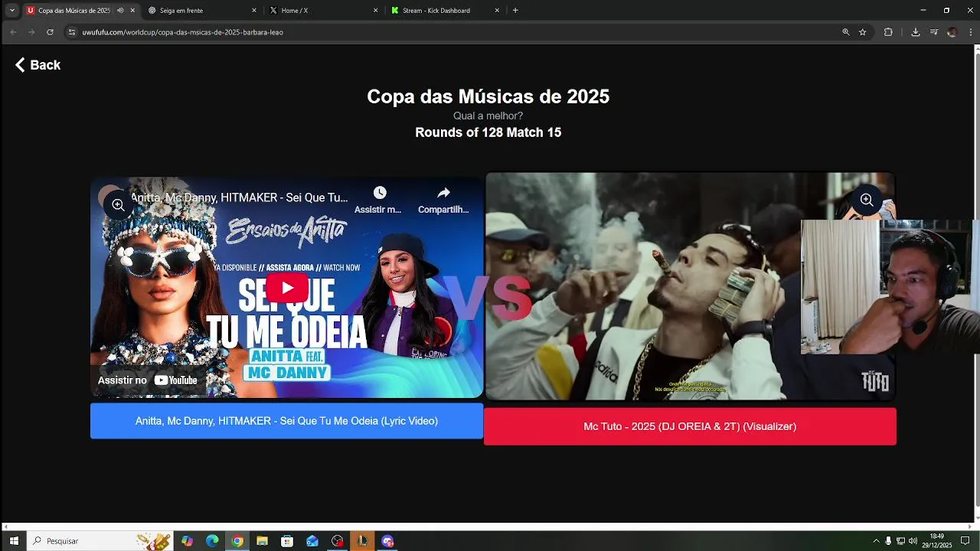Vote for Anitta Sei Que Tu Me Odeia
The image size is (980, 551).
(x=286, y=421)
